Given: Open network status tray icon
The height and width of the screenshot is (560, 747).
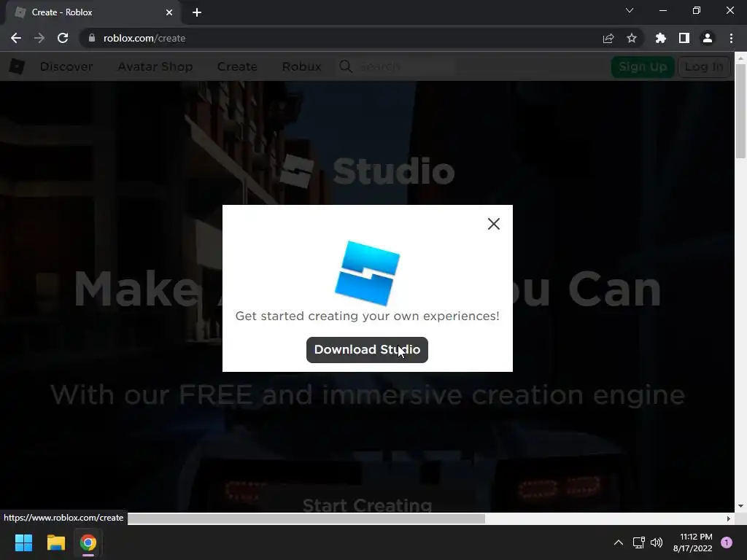Looking at the screenshot, I should (638, 542).
